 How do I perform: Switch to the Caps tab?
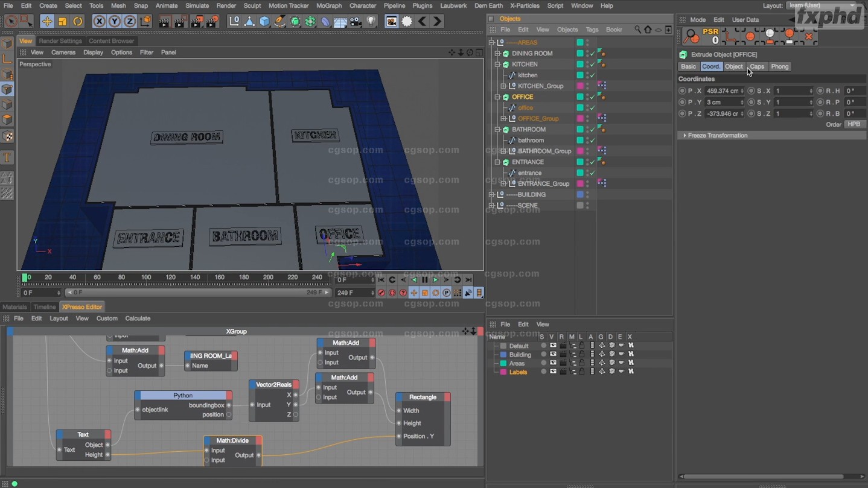tap(757, 66)
